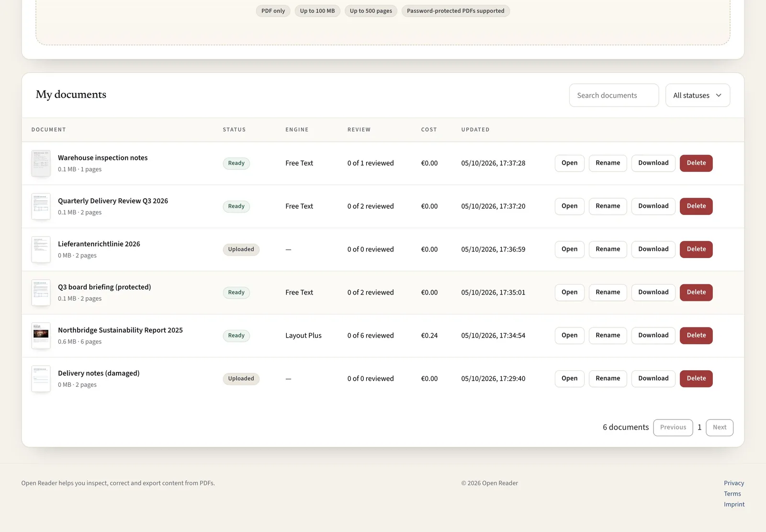Open Northbridge Sustainability Report 2025
Viewport: 766px width, 532px height.
tap(569, 335)
